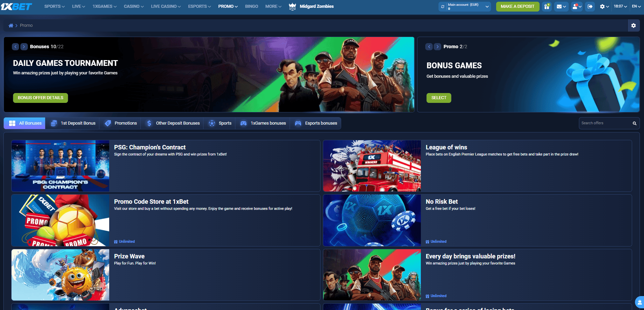Switch to the 1st Deposit Bonus tab
This screenshot has height=310, width=644.
[73, 123]
